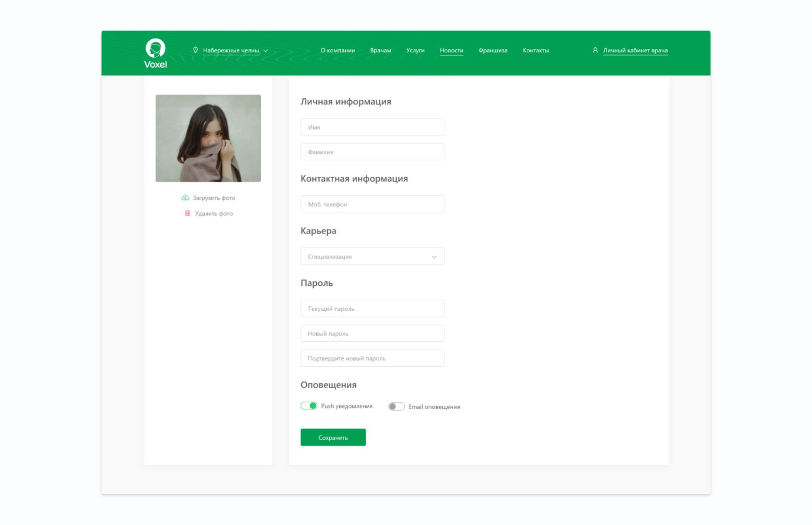Image resolution: width=812 pixels, height=525 pixels.
Task: Click the Контактная информация heading
Action: point(354,178)
